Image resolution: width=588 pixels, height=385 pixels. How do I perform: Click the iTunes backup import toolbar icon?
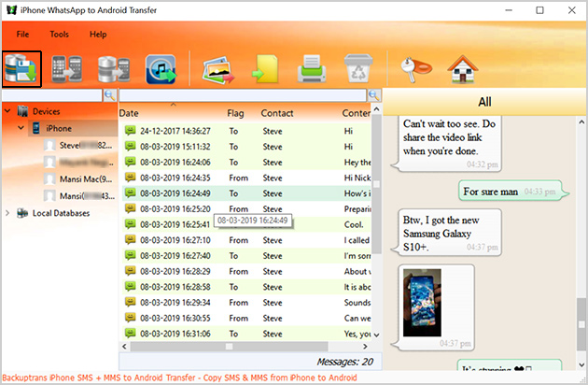click(x=161, y=69)
